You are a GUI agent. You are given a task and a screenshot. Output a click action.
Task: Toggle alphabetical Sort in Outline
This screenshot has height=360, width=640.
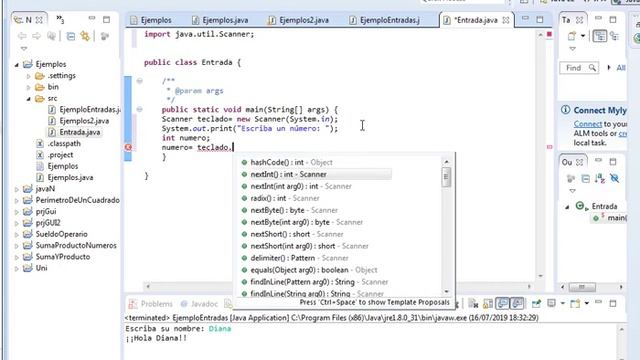[600, 178]
